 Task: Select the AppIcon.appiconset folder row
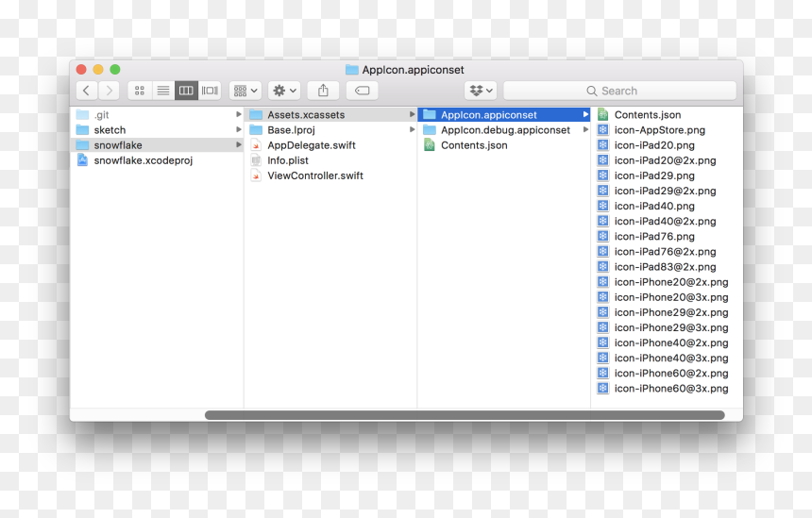point(504,114)
